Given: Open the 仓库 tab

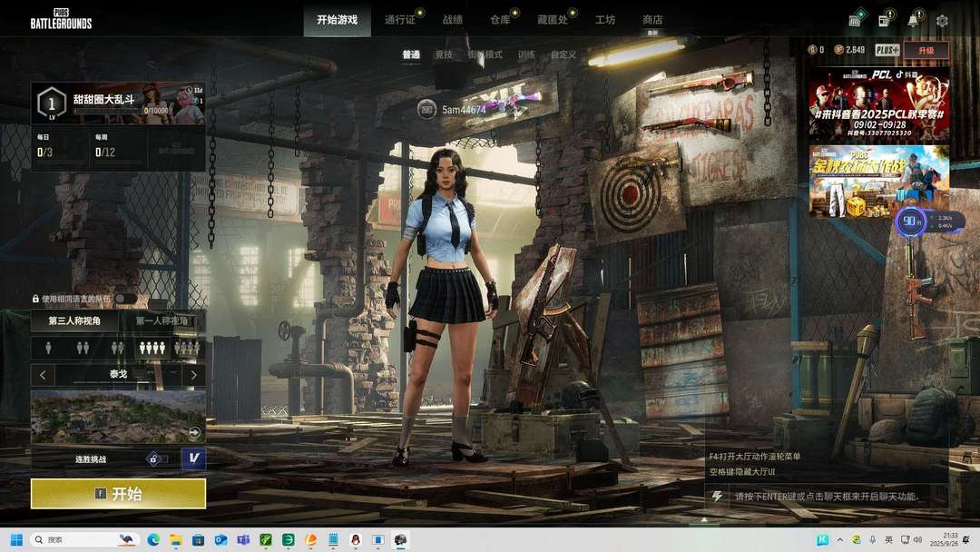Looking at the screenshot, I should (x=500, y=20).
